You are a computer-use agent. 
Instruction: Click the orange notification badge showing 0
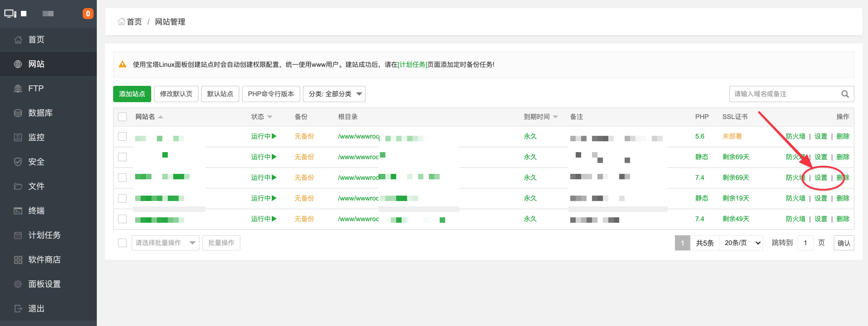coord(88,14)
